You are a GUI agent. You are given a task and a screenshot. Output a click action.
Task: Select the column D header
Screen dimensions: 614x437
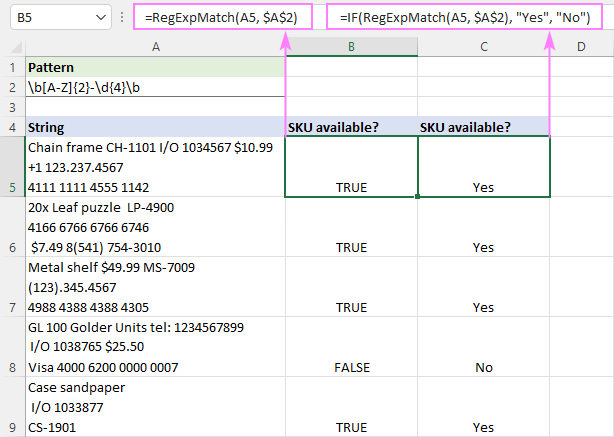click(x=581, y=47)
